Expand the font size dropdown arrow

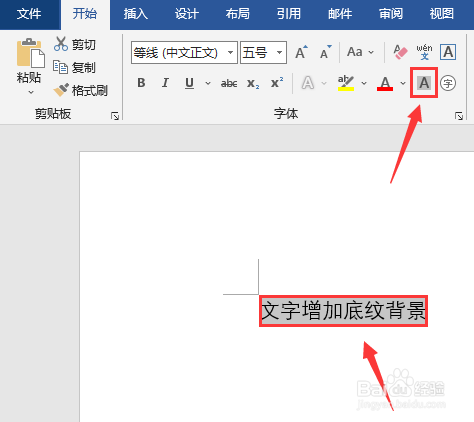tap(280, 53)
